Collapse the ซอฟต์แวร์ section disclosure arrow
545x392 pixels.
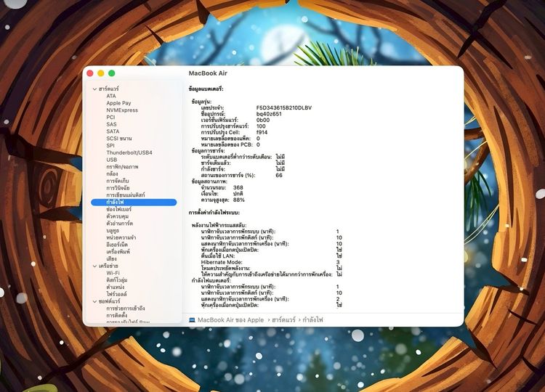point(94,301)
